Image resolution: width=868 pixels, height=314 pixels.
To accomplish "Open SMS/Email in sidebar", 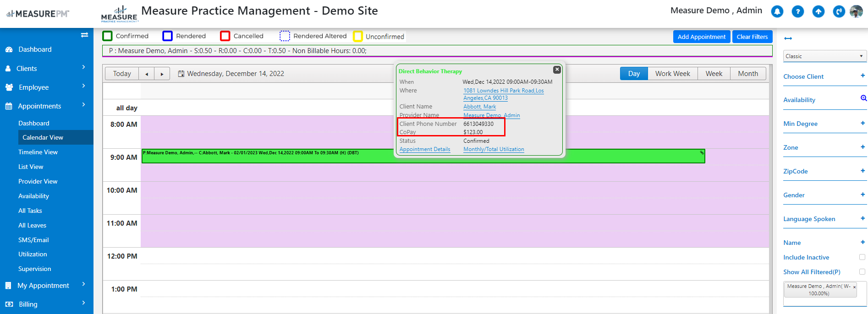I will pos(33,240).
